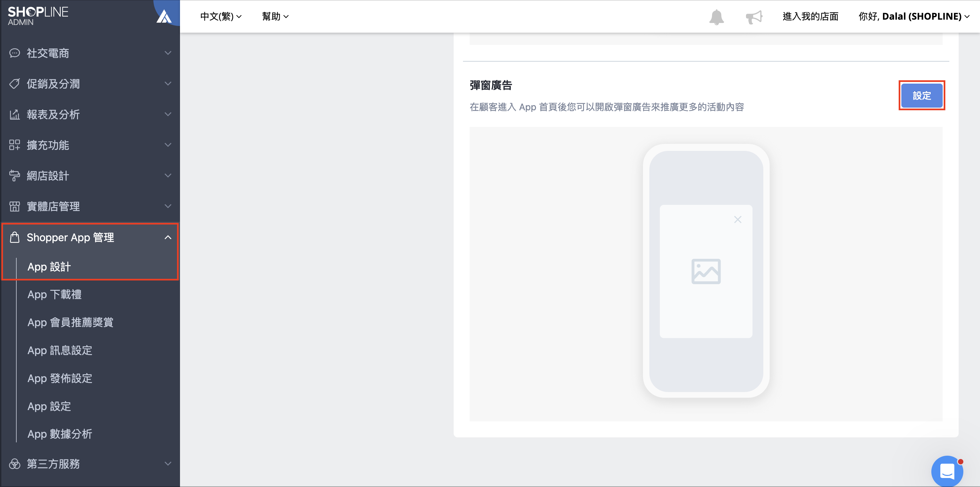Open the Dalal (SHOPLINE) account dropdown

[914, 16]
